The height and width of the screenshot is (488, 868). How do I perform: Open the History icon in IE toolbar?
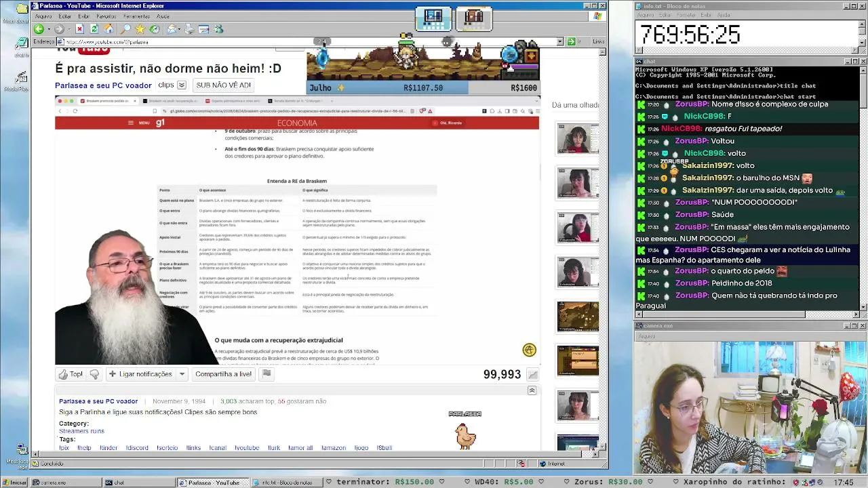point(155,29)
